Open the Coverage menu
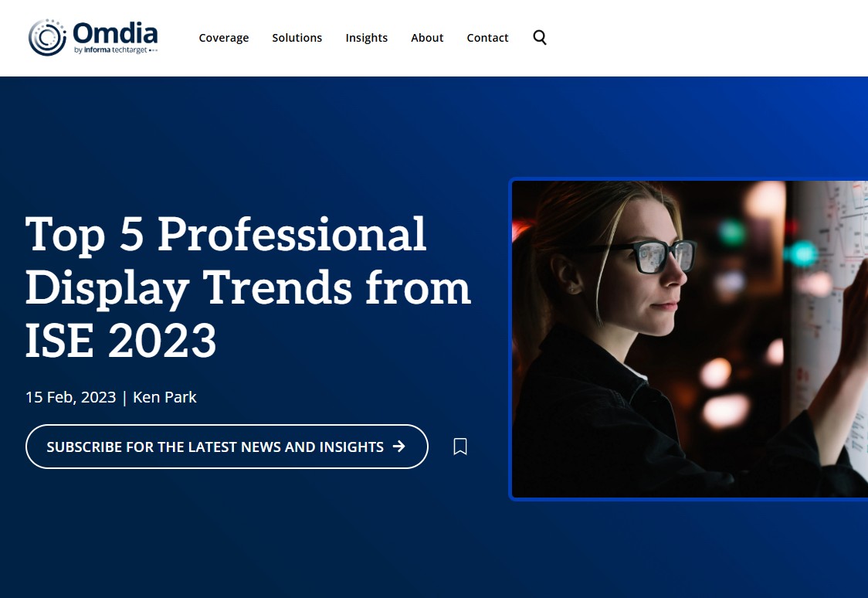 click(224, 37)
